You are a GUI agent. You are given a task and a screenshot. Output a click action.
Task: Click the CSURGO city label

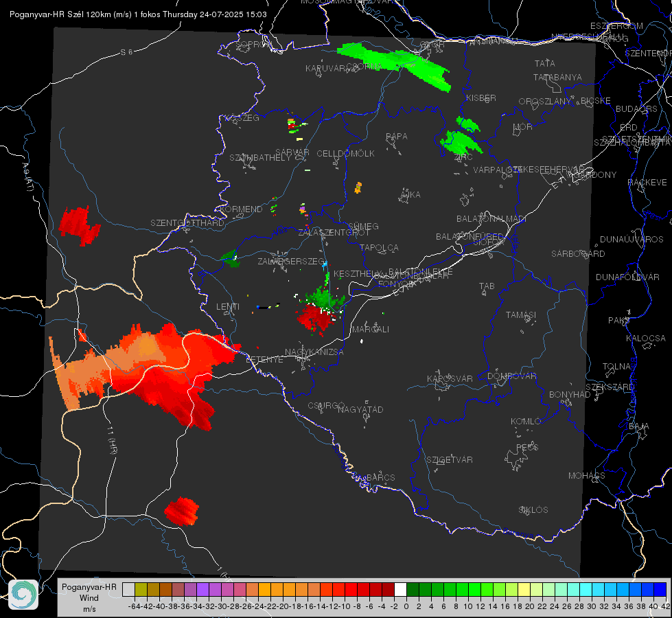pos(326,406)
